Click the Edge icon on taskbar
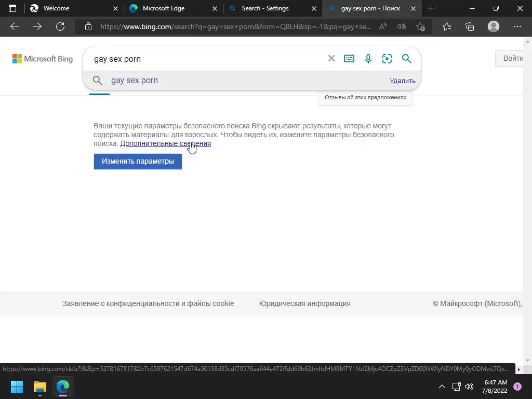 63,387
